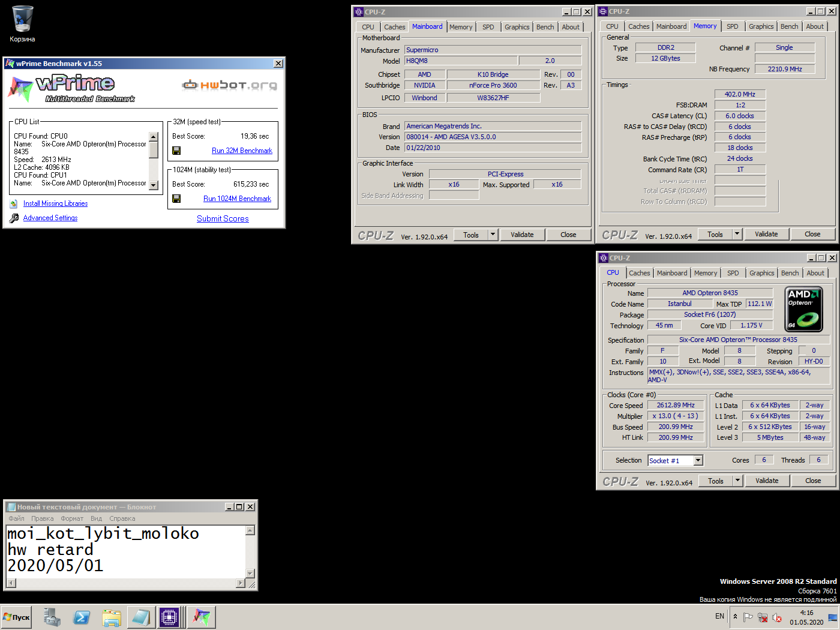Viewport: 840px width, 630px height.
Task: Click the wPrime title bar icon
Action: pyautogui.click(x=10, y=63)
